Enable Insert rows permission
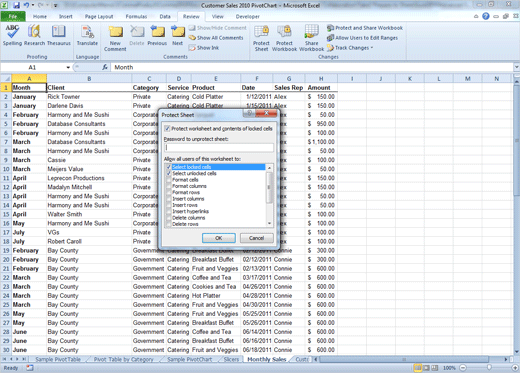The height and width of the screenshot is (373, 520). click(169, 205)
